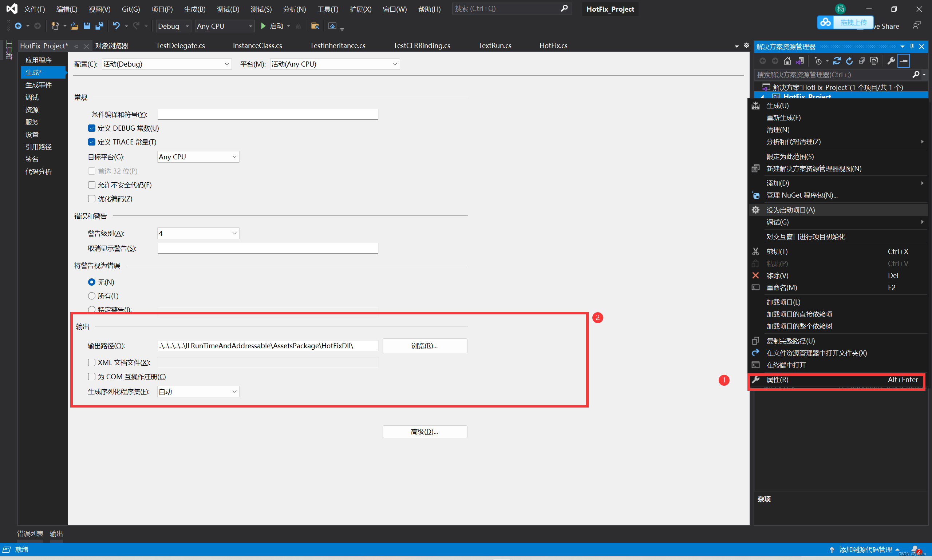
Task: Open the 工具(T) menu
Action: click(x=328, y=9)
